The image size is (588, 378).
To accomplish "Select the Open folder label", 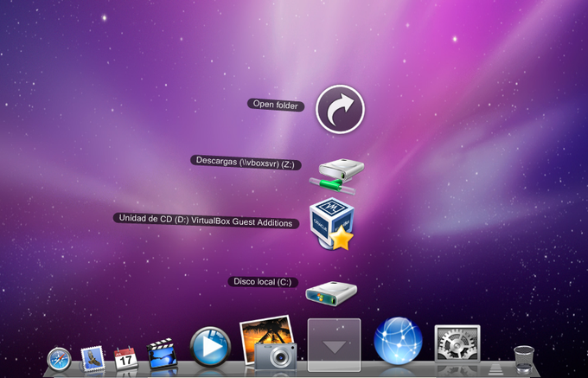I will [x=276, y=105].
